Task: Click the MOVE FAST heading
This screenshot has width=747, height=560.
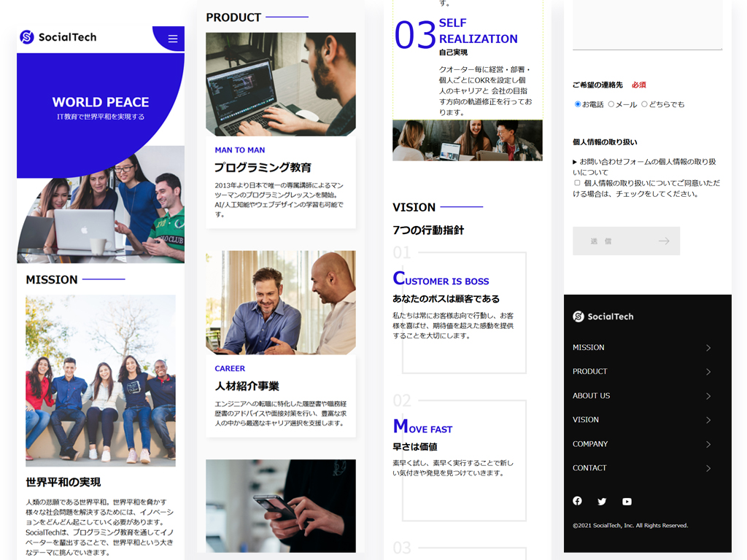Action: click(422, 426)
